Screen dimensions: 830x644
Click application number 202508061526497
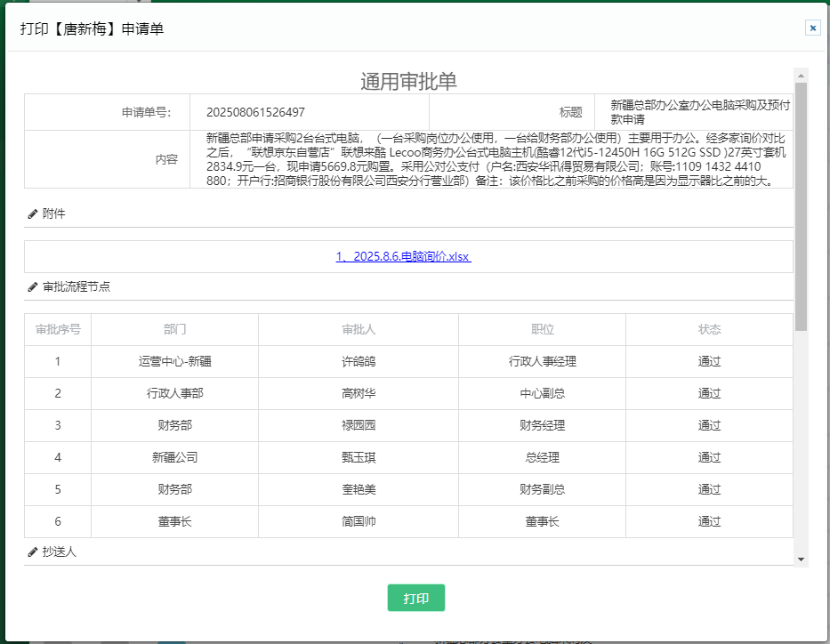point(255,112)
